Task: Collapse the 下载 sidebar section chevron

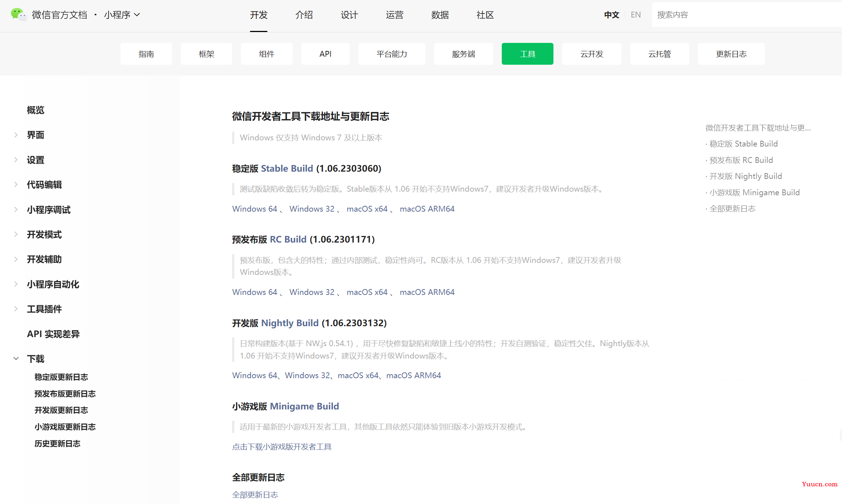Action: (16, 359)
